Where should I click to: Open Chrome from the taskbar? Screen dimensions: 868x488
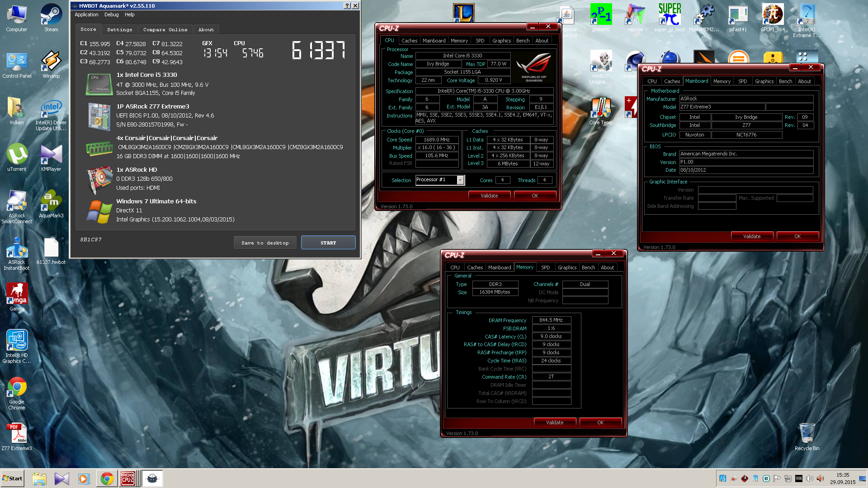[x=107, y=479]
